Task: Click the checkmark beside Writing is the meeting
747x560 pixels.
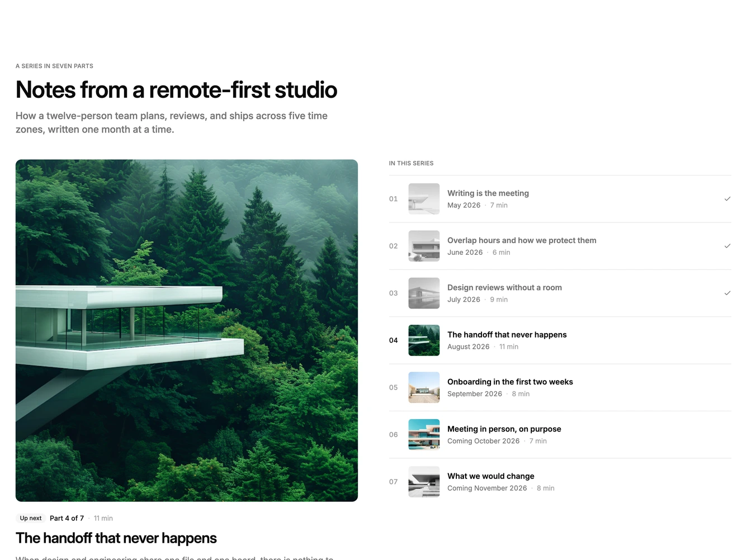Action: (727, 199)
